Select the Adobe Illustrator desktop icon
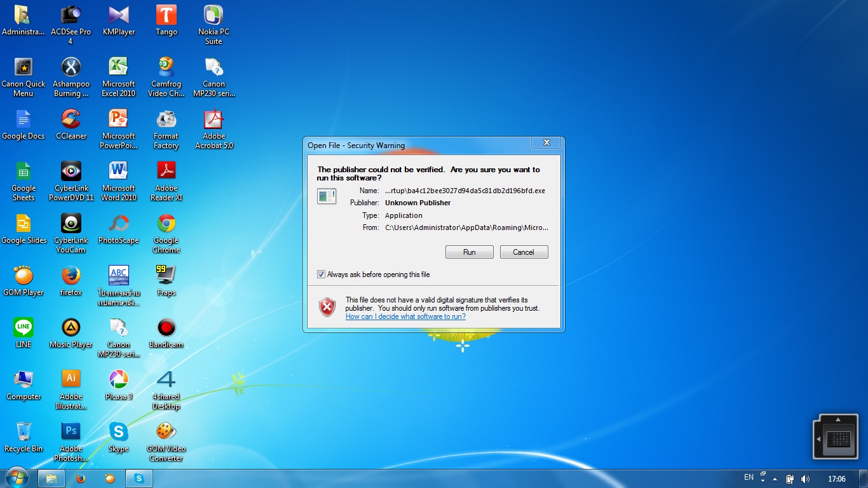 click(x=71, y=390)
